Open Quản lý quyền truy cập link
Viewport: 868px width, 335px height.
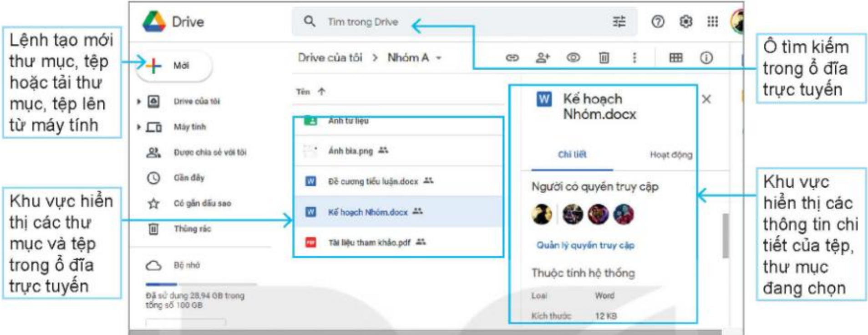click(x=585, y=245)
